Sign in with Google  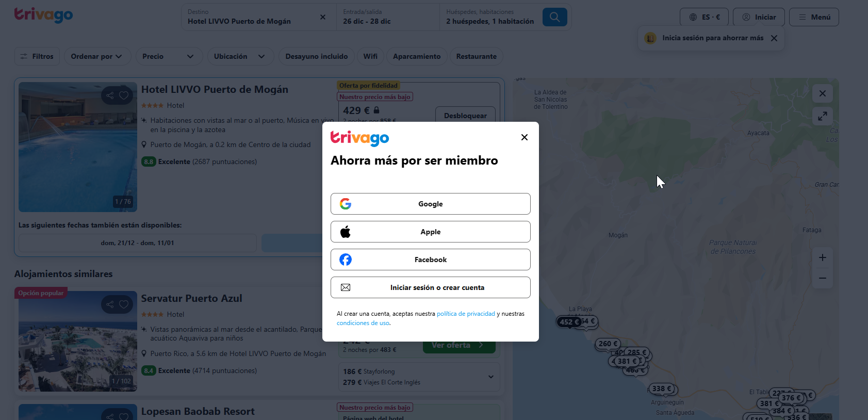(431, 204)
